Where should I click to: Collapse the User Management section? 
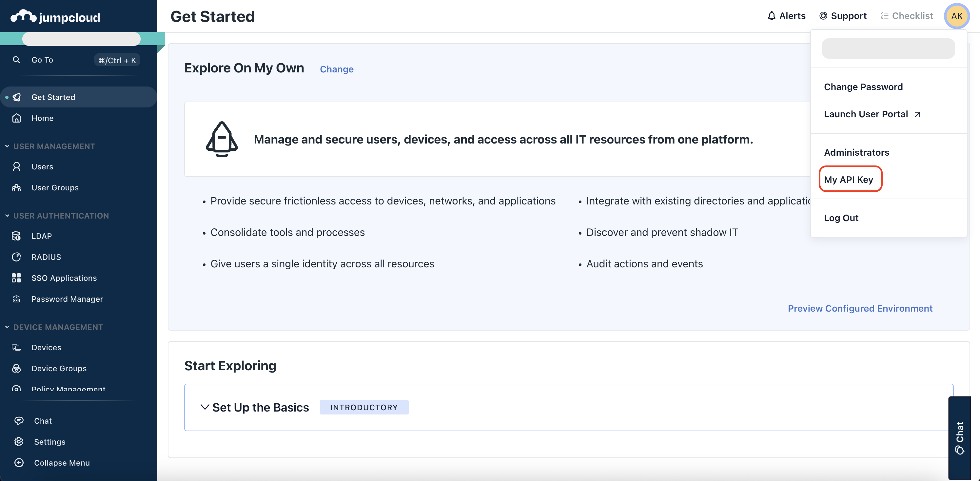[x=7, y=146]
